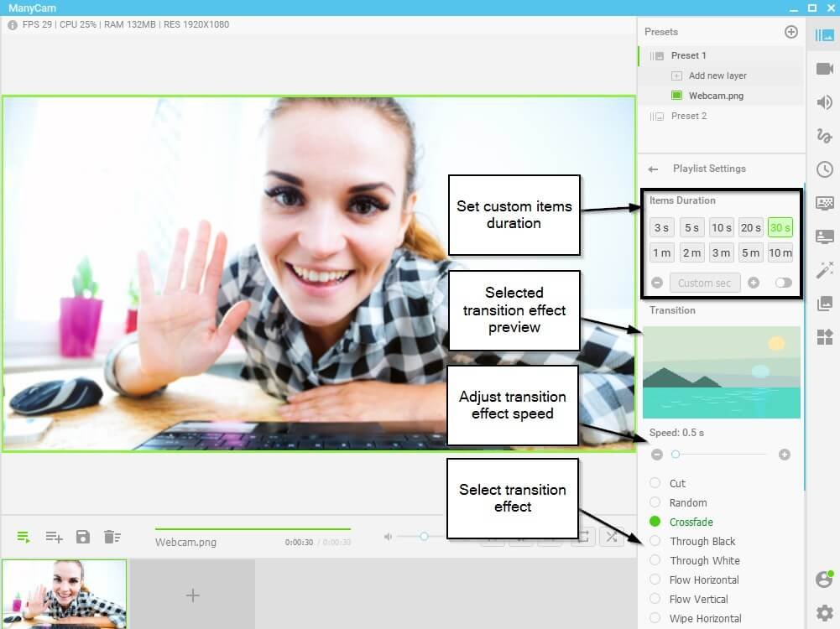Click the delete playlist trash icon
Screen dimensions: 840x629
click(112, 537)
